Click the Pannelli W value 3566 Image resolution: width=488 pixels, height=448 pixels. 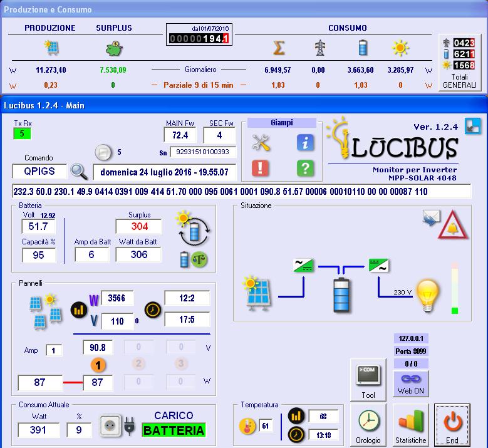coord(117,298)
